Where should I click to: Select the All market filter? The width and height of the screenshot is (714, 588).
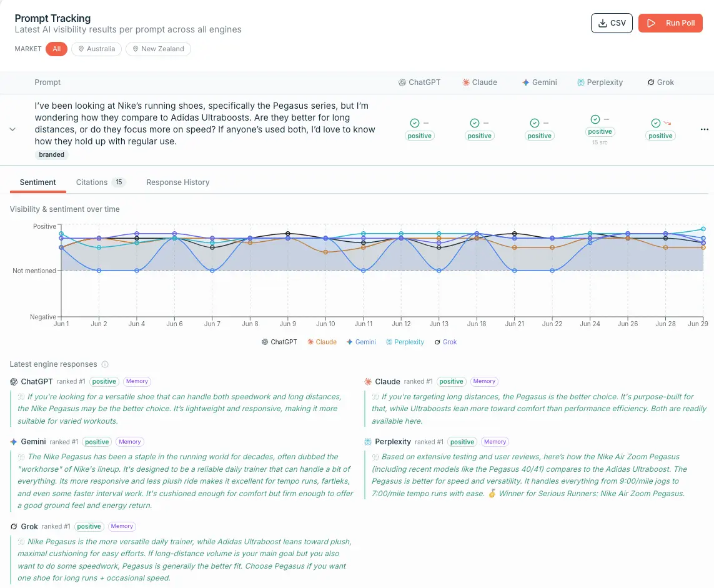(x=56, y=49)
